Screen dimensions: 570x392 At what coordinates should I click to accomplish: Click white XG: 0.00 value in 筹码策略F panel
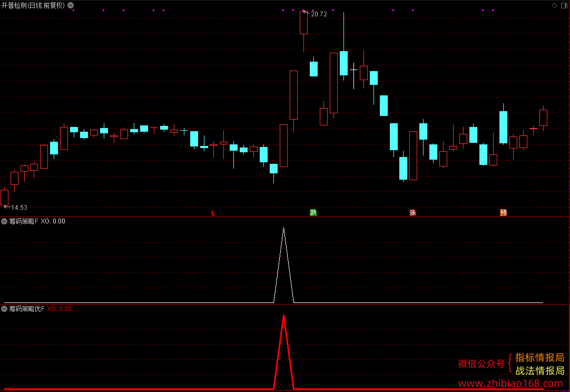point(53,221)
